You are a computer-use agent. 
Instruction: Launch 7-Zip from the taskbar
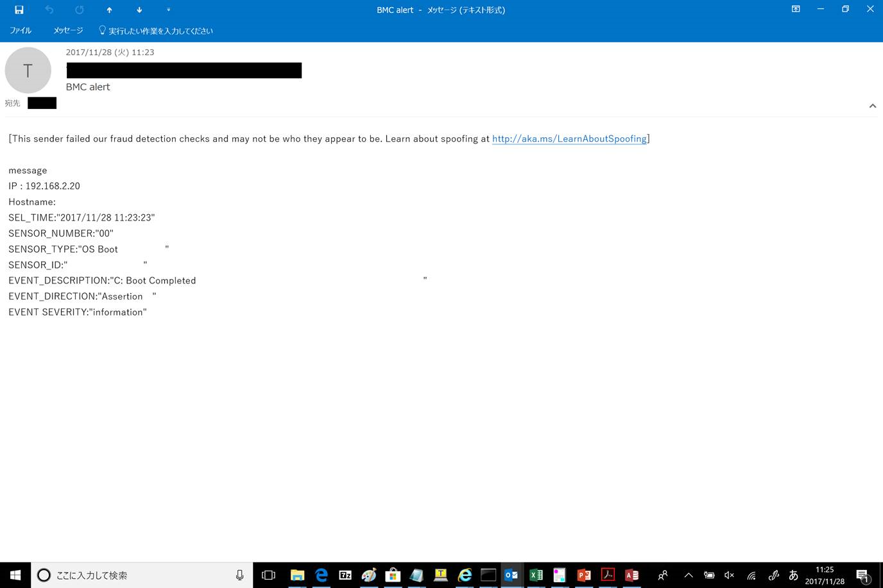(345, 575)
